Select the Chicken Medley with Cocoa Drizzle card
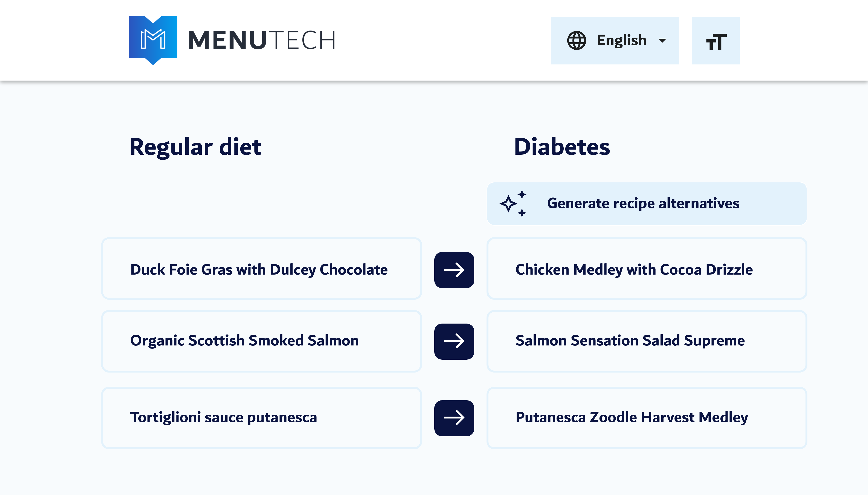868x495 pixels. pos(647,269)
